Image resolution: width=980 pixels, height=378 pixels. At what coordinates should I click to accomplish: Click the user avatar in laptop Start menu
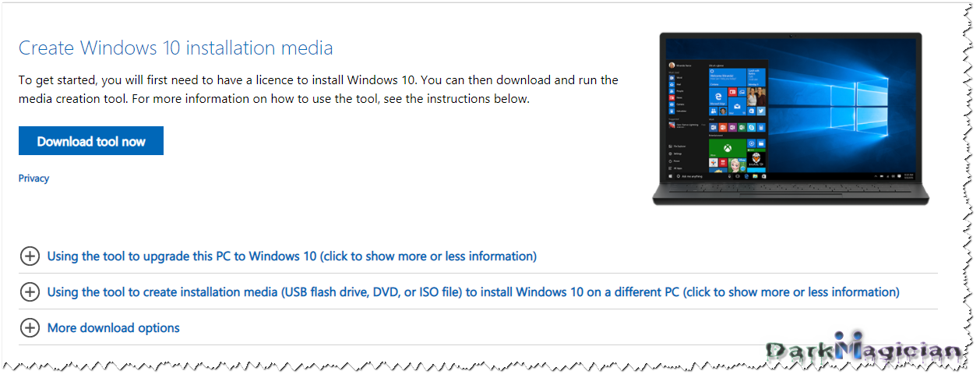click(x=672, y=65)
